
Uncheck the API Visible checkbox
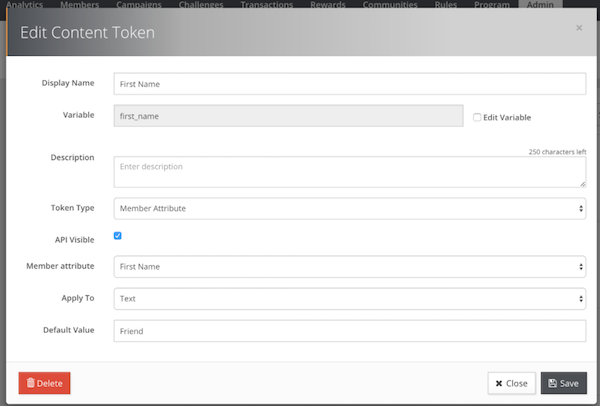click(118, 236)
